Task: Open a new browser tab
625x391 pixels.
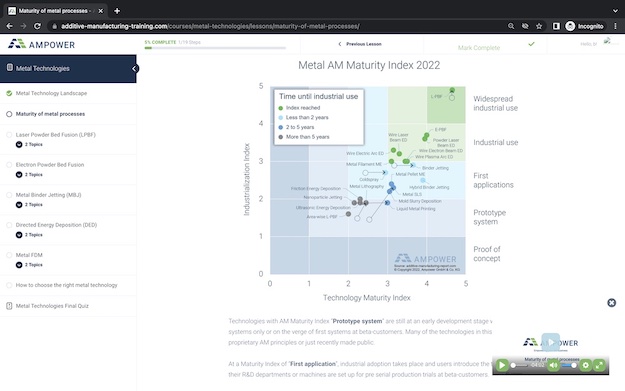Action: tap(117, 11)
